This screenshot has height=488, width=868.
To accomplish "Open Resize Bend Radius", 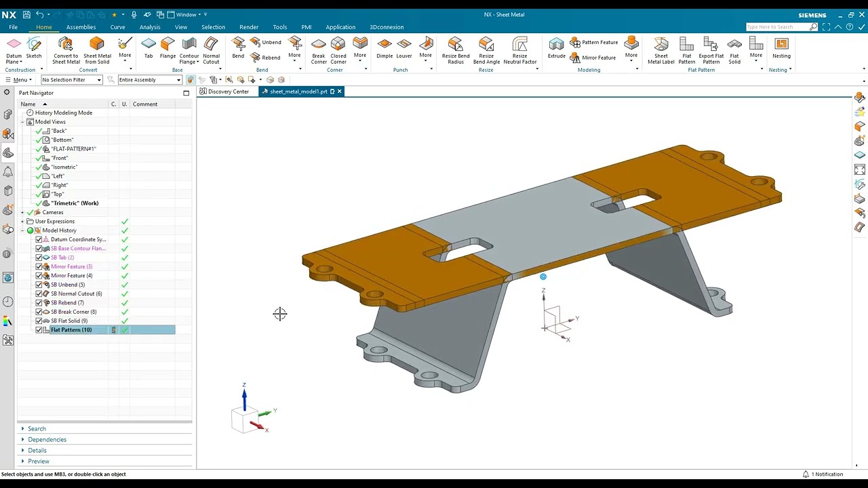I will (456, 51).
